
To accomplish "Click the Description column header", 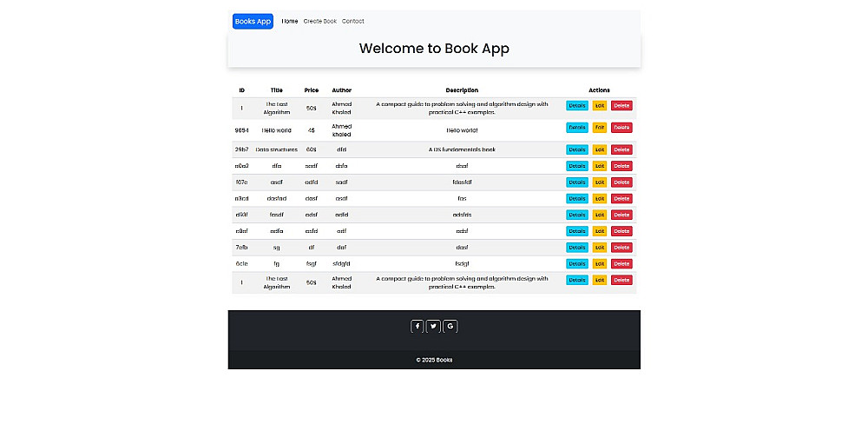I will click(463, 90).
